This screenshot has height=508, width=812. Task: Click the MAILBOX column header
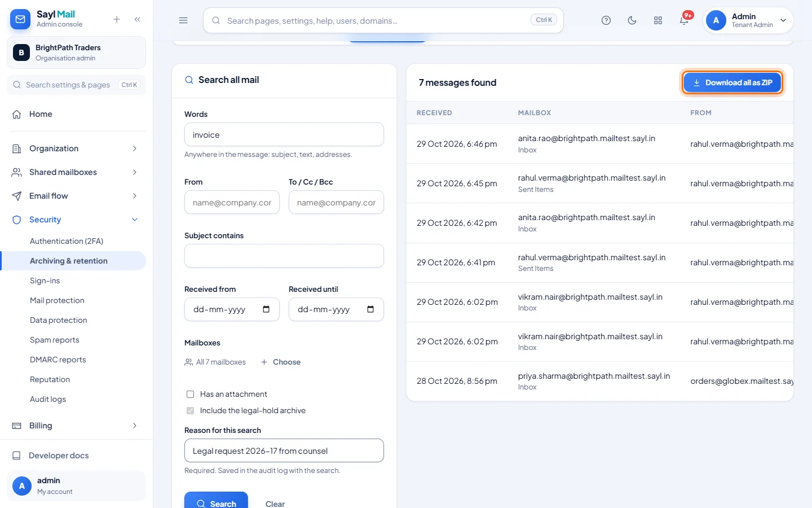pos(535,113)
